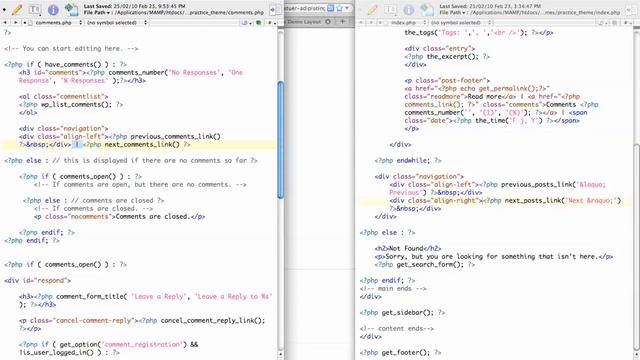This screenshot has height=360, width=640.
Task: Go to previous document in comments.php navigation bar
Action: [5, 22]
